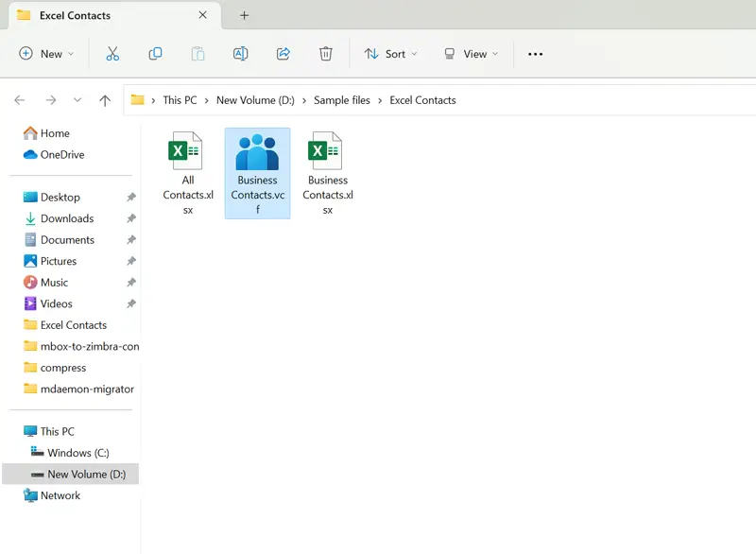Click the Copy icon in toolbar
The image size is (756, 554).
click(155, 54)
